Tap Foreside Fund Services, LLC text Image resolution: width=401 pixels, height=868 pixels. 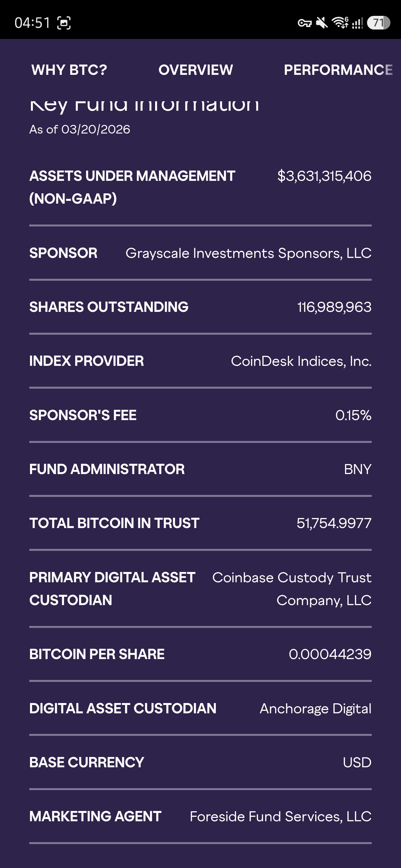pyautogui.click(x=280, y=817)
